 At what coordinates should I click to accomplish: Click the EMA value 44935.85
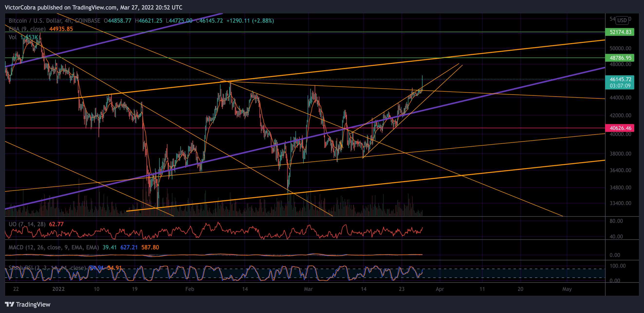coord(61,29)
